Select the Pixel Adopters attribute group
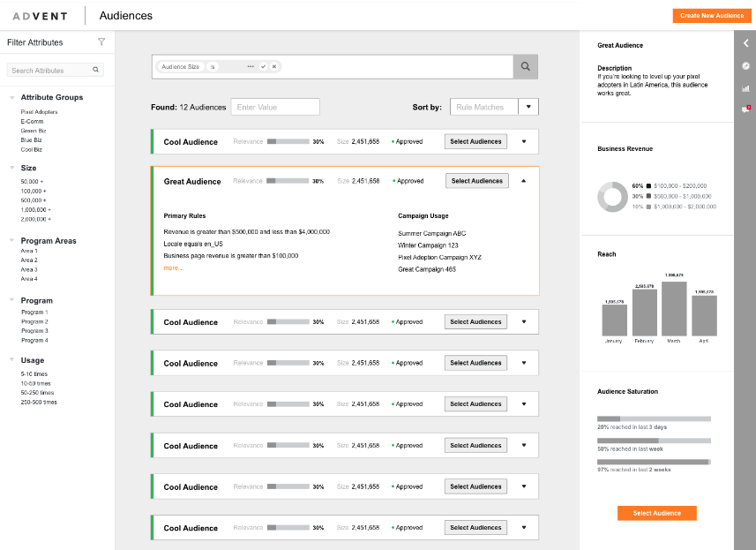Image resolution: width=756 pixels, height=550 pixels. click(x=39, y=112)
